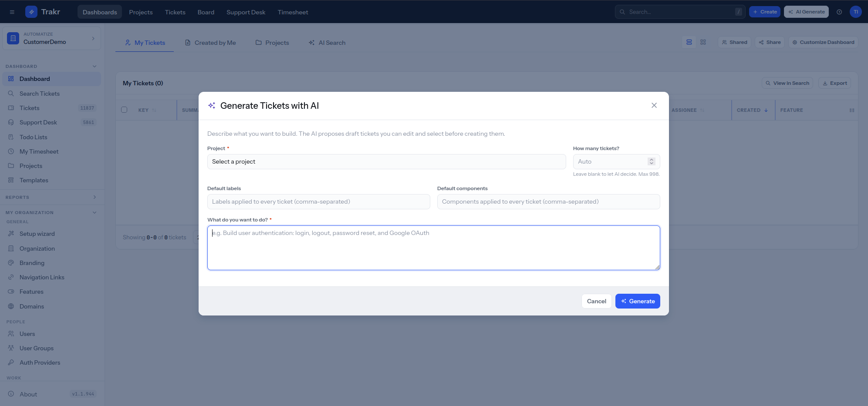Go to the Support Desk top menu
Viewport: 868px width, 406px height.
[246, 12]
